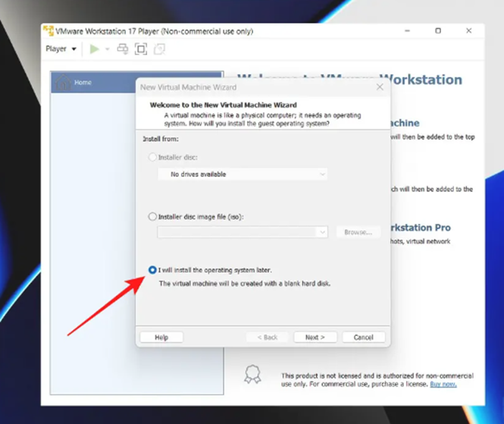Close the VMware Workstation Player window
Image resolution: width=504 pixels, height=424 pixels.
point(469,31)
